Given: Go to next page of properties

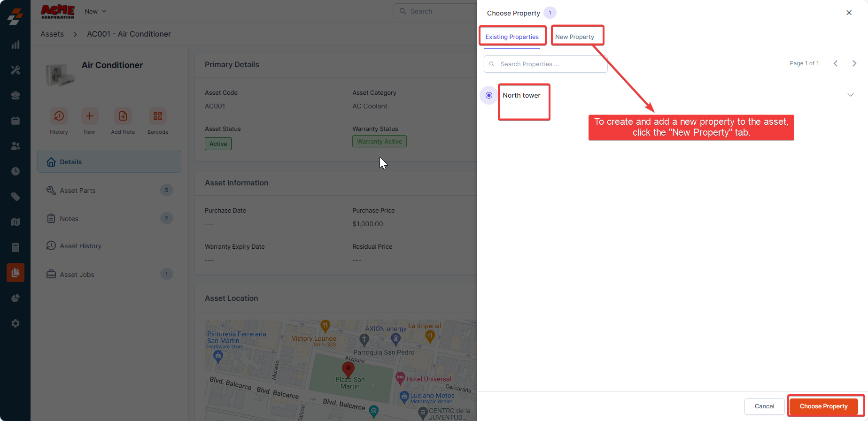Looking at the screenshot, I should pos(854,63).
